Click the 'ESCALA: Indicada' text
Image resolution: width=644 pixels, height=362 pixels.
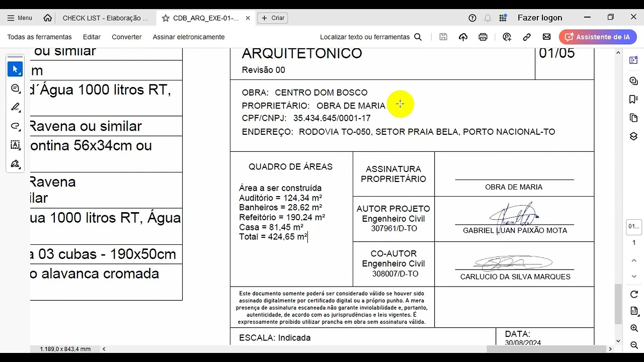click(x=275, y=338)
